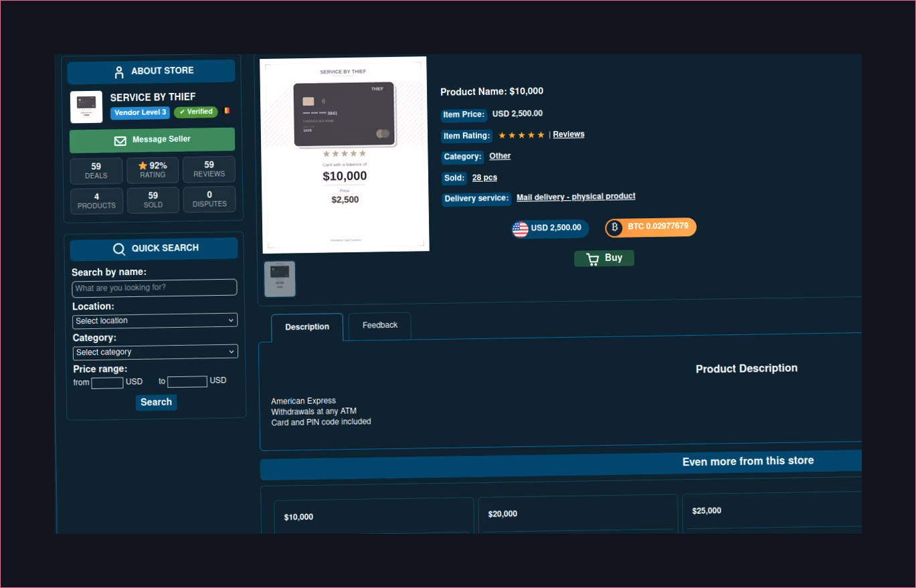Click the person icon in About Store header
Image resolution: width=916 pixels, height=588 pixels.
[x=119, y=72]
